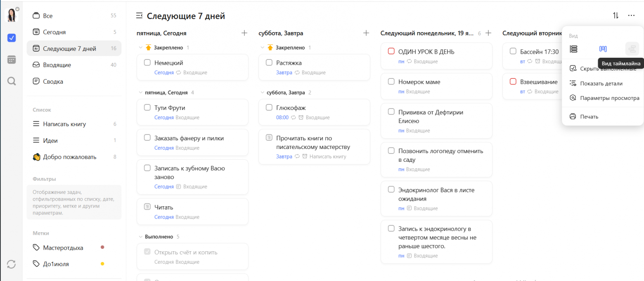
Task: Open the Написать книгу list
Action: [64, 124]
